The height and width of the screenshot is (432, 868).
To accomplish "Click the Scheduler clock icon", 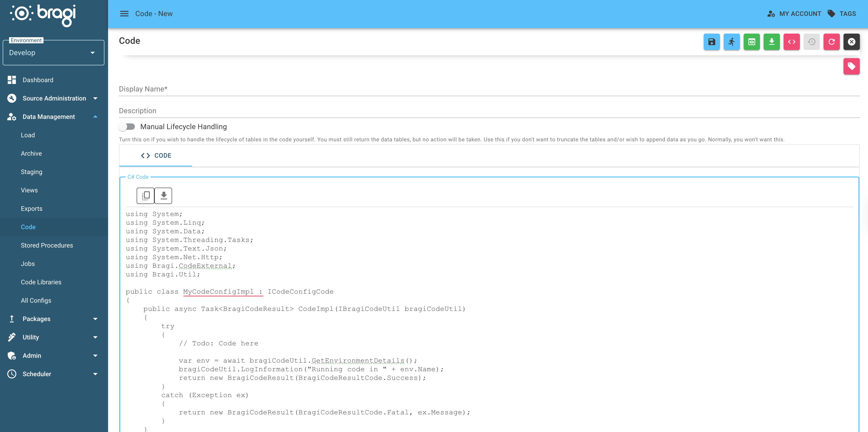I will pyautogui.click(x=12, y=374).
